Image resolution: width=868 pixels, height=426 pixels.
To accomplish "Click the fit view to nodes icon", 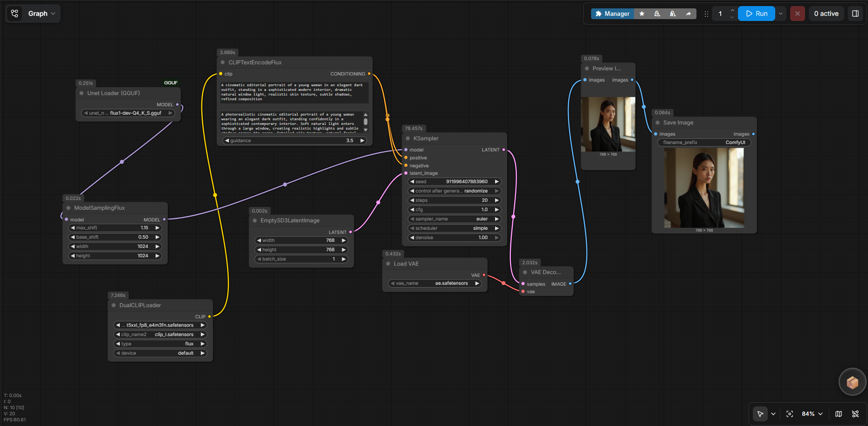I will [790, 414].
